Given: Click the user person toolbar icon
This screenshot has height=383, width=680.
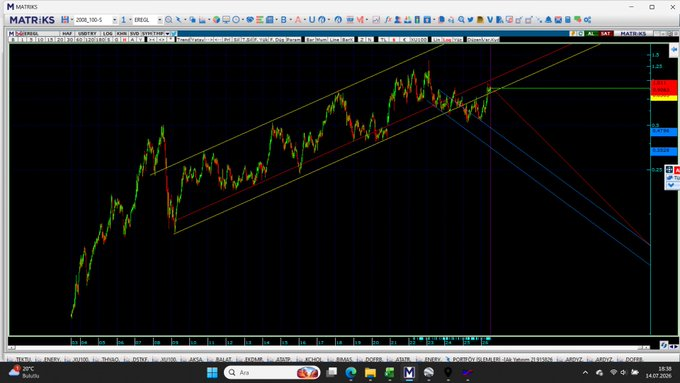Looking at the screenshot, I should click(397, 20).
